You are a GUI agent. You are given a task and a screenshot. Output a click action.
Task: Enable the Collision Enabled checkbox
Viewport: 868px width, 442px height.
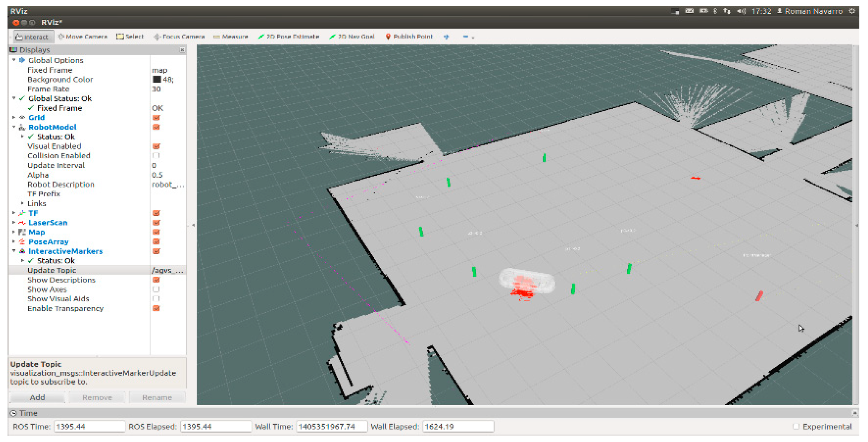tap(156, 155)
